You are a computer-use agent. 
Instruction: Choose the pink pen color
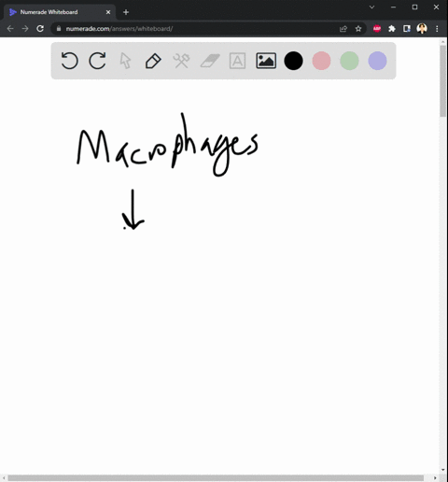321,61
